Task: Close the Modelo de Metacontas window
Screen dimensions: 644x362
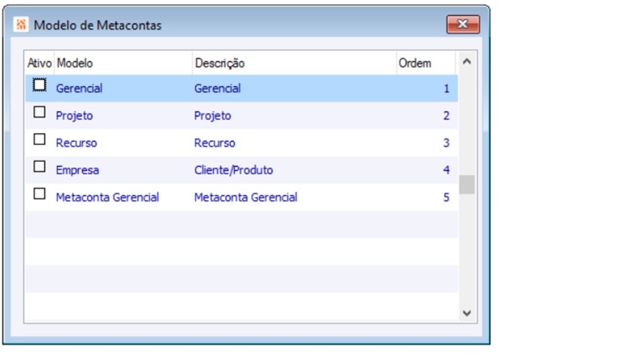Action: click(463, 24)
